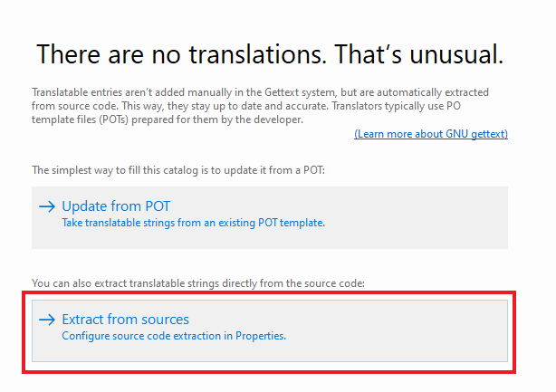This screenshot has width=556, height=392.
Task: Click 'Take translatable strings from an existing POT template'
Action: [193, 222]
